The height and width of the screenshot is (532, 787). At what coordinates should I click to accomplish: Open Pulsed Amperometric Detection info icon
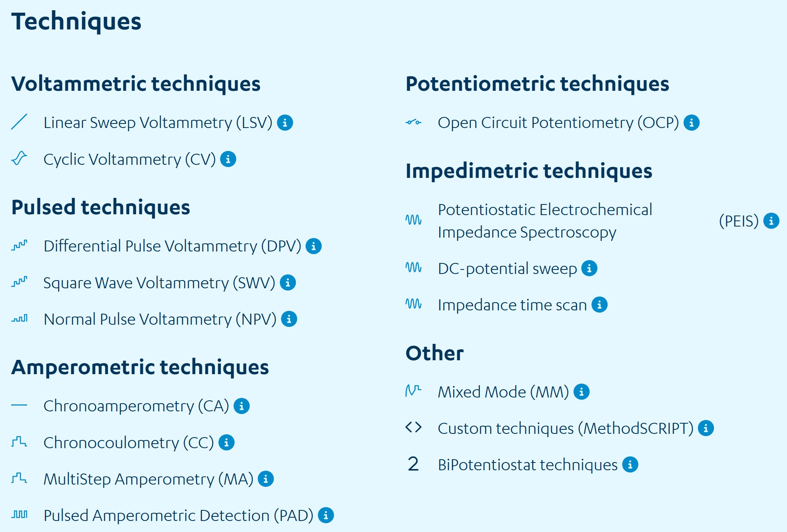click(x=326, y=515)
